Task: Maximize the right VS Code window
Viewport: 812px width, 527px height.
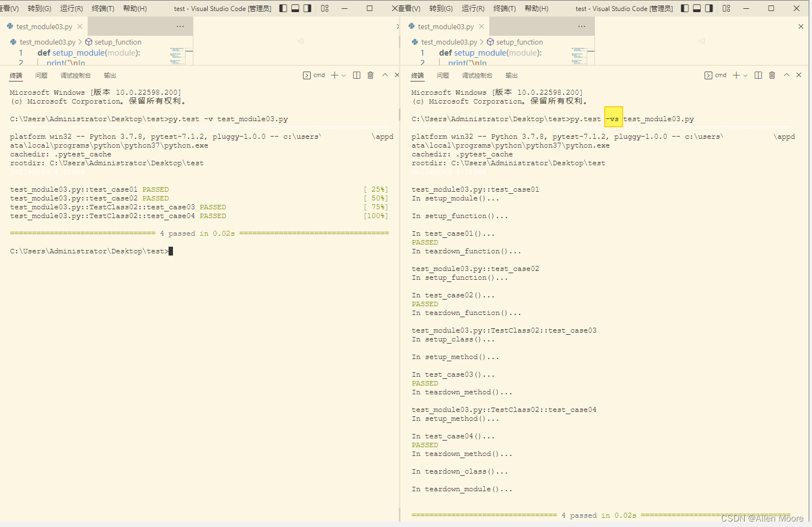Action: tap(771, 8)
